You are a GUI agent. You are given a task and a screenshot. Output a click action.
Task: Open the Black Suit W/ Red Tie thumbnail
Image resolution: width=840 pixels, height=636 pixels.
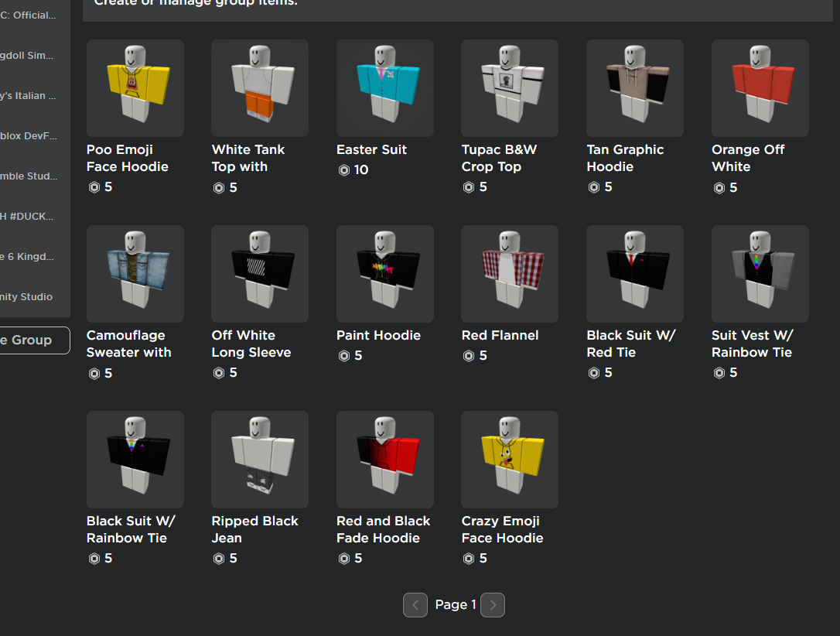635,274
